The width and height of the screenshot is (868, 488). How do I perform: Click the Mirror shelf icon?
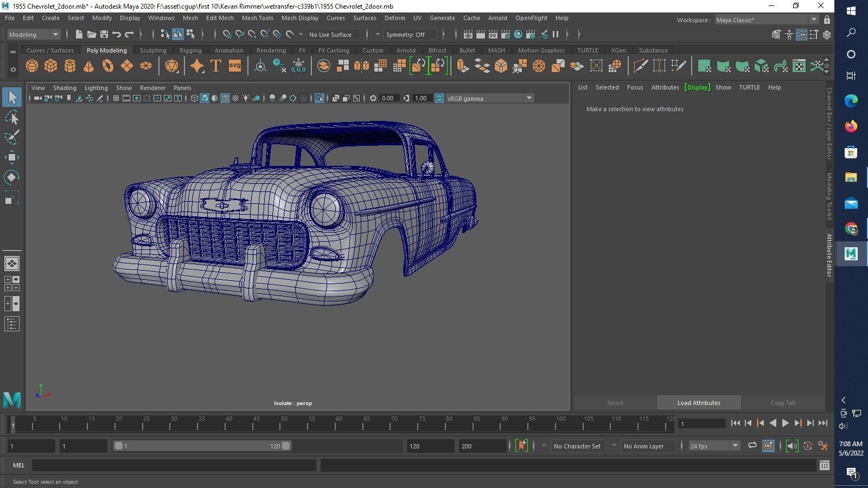[x=361, y=66]
